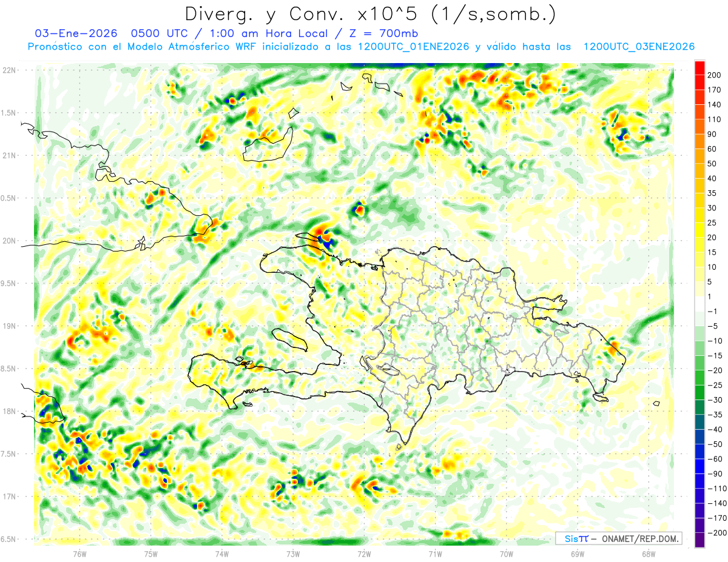Click the 8.5N latitude label
Image resolution: width=728 pixels, height=562 pixels.
8,369
